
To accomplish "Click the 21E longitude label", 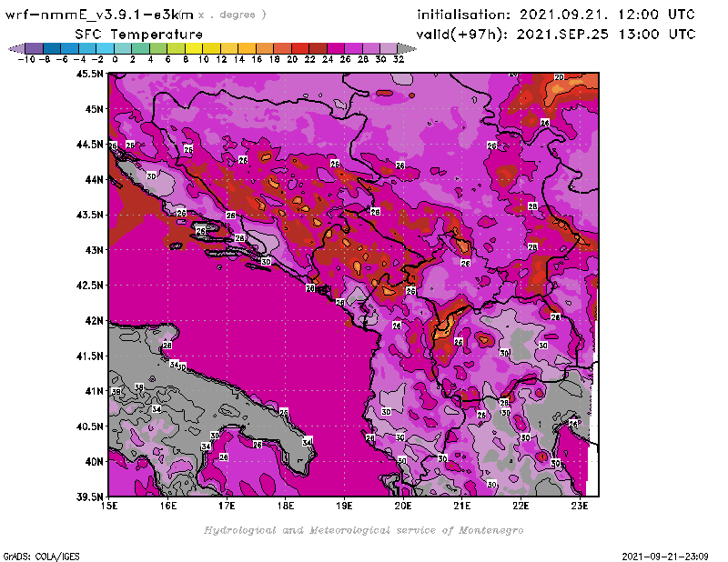I will 462,506.
